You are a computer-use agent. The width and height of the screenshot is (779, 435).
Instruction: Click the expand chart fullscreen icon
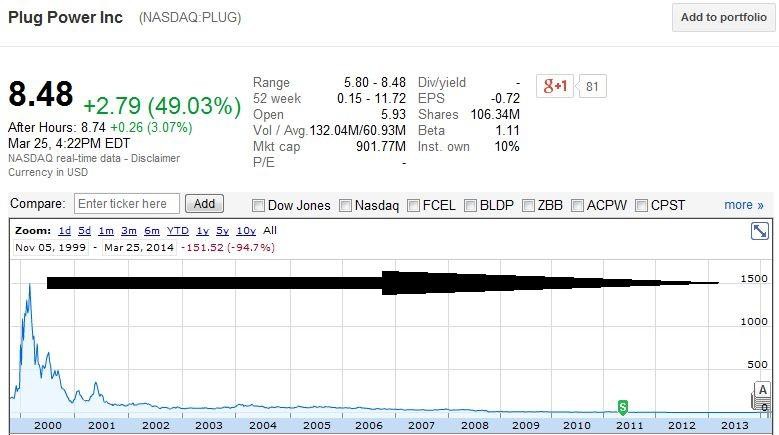759,231
